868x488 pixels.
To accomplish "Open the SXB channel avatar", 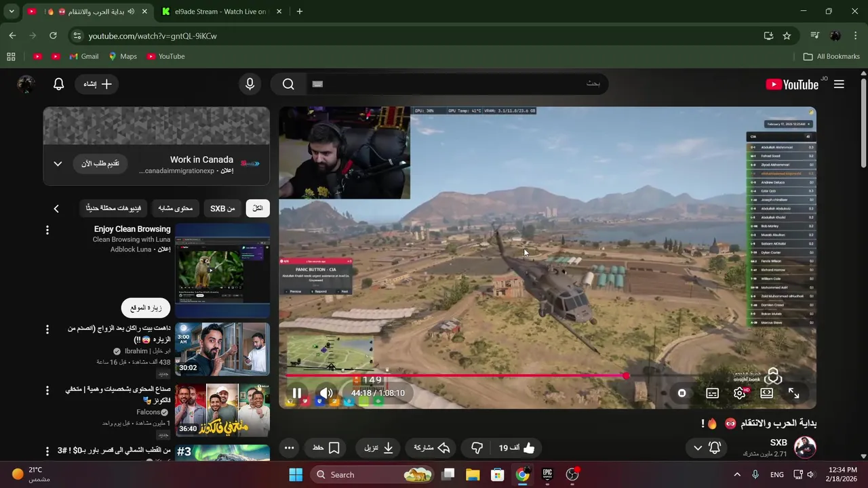I will click(x=805, y=447).
